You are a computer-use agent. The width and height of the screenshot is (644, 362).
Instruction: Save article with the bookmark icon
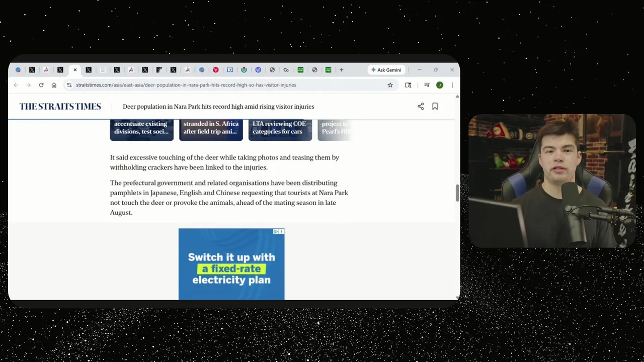pos(435,107)
